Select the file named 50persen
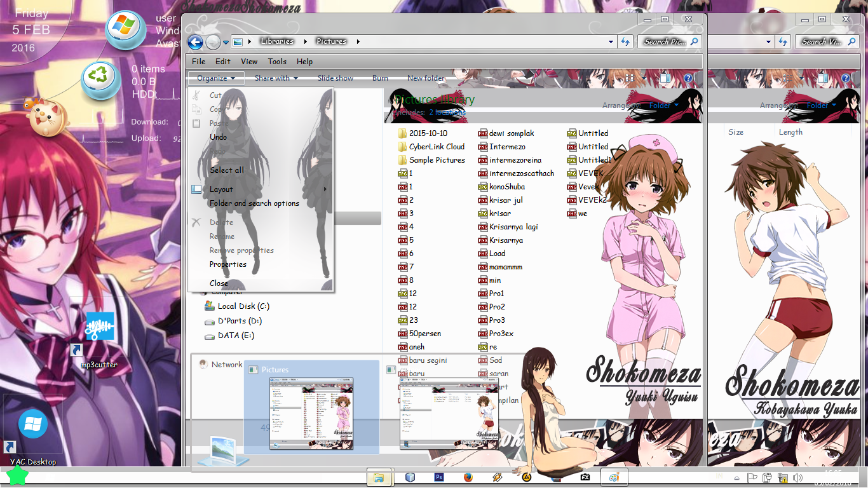 tap(419, 334)
